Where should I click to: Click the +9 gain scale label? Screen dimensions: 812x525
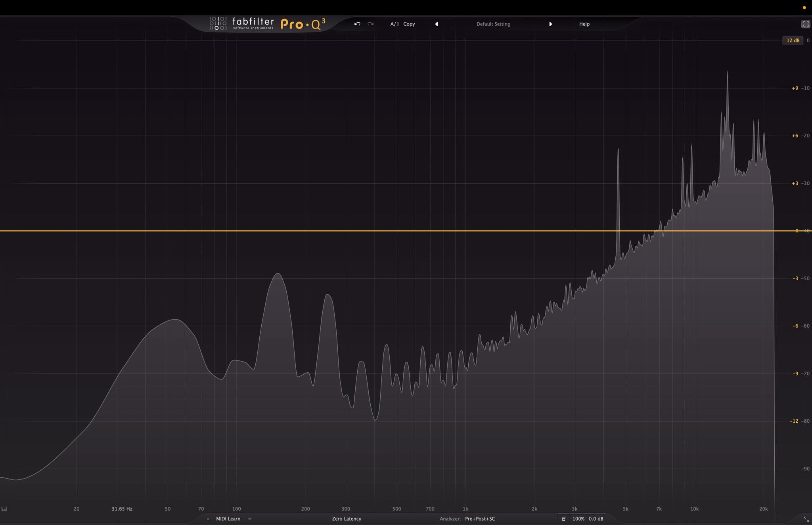[x=795, y=88]
